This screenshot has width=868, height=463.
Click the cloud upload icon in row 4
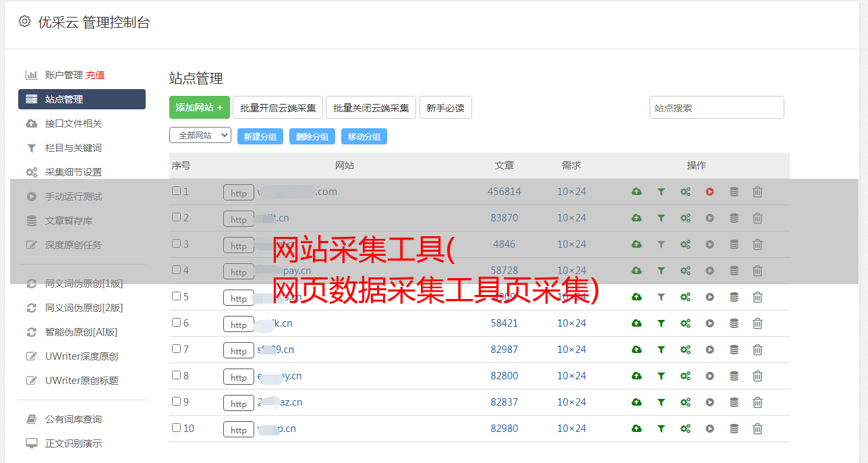[637, 271]
